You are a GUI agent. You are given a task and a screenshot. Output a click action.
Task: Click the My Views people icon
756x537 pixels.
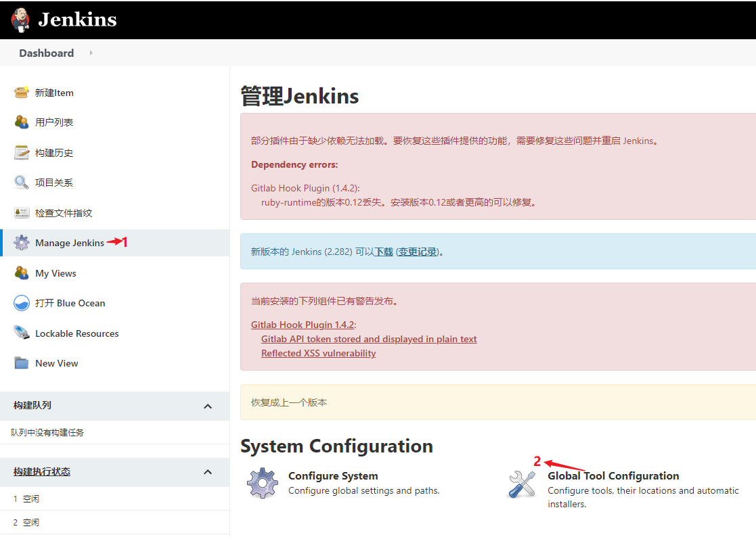point(21,273)
